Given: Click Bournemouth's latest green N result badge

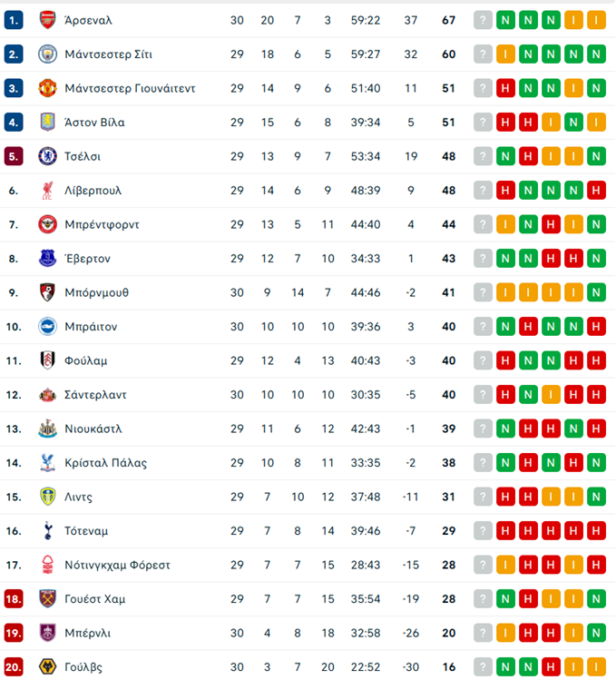Looking at the screenshot, I should [596, 292].
